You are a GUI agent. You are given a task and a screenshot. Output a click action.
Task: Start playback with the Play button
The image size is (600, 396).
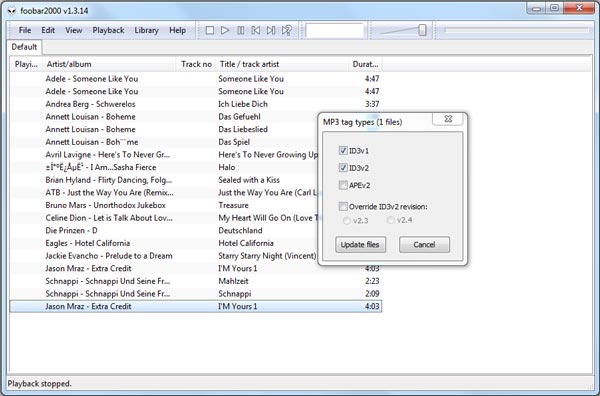(225, 30)
